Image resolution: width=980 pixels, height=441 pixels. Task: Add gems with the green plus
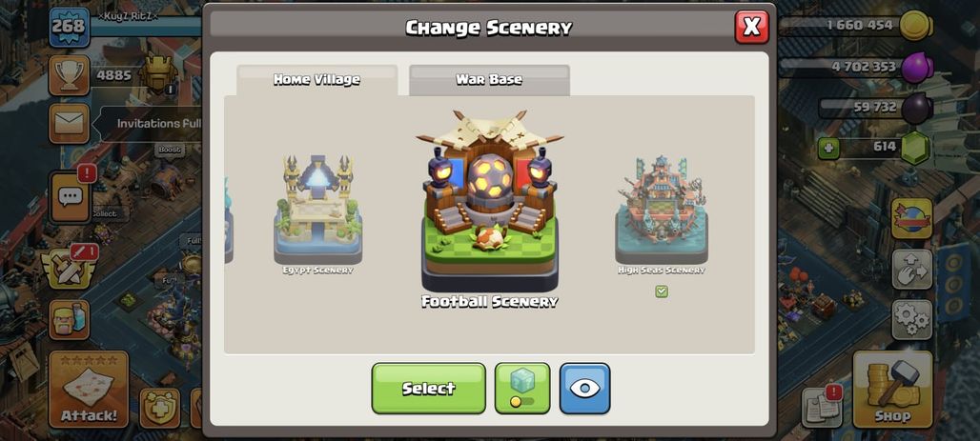[x=828, y=149]
